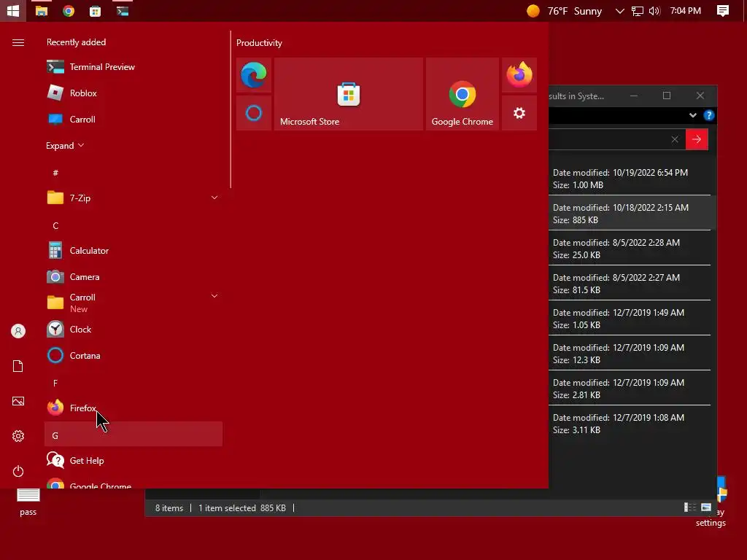Expand the Start menu hamburger navigation
The image size is (747, 560).
pyautogui.click(x=18, y=43)
